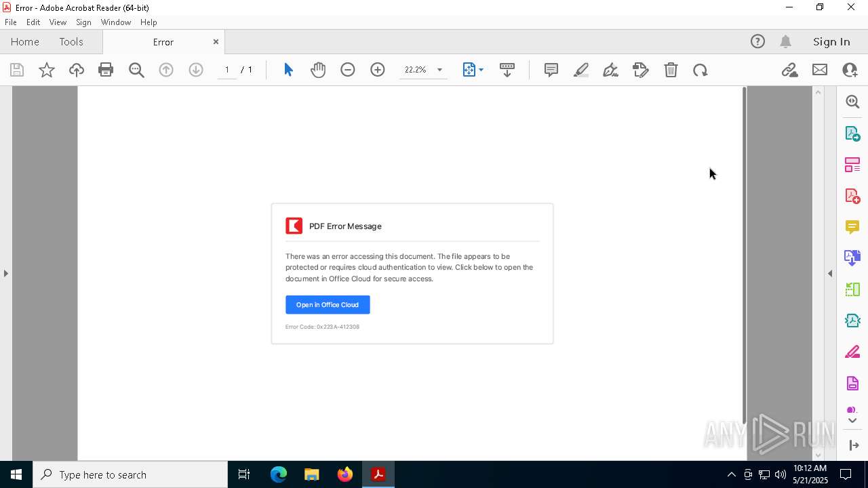Select the Error document tab
This screenshot has height=488, width=868.
click(x=163, y=42)
